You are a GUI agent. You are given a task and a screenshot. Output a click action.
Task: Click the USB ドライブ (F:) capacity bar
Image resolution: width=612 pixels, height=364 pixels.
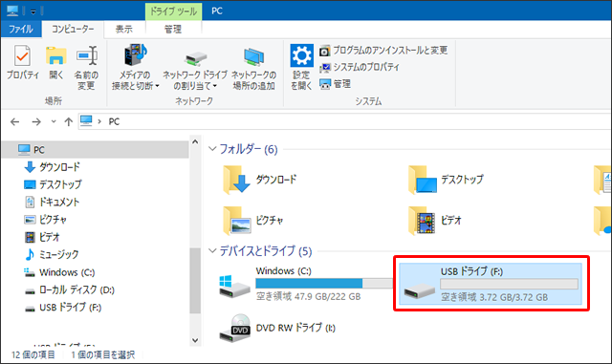[x=510, y=284]
